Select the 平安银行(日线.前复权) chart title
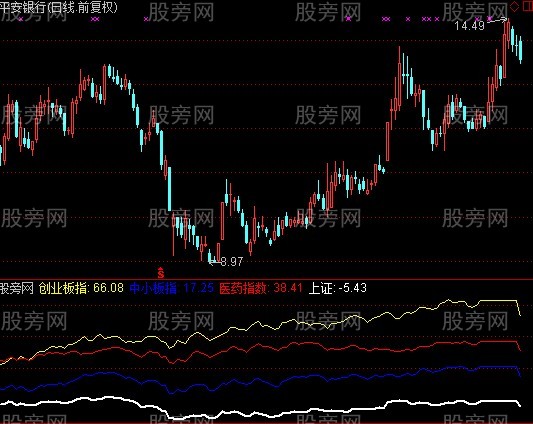Image resolution: width=533 pixels, height=424 pixels. click(x=58, y=6)
